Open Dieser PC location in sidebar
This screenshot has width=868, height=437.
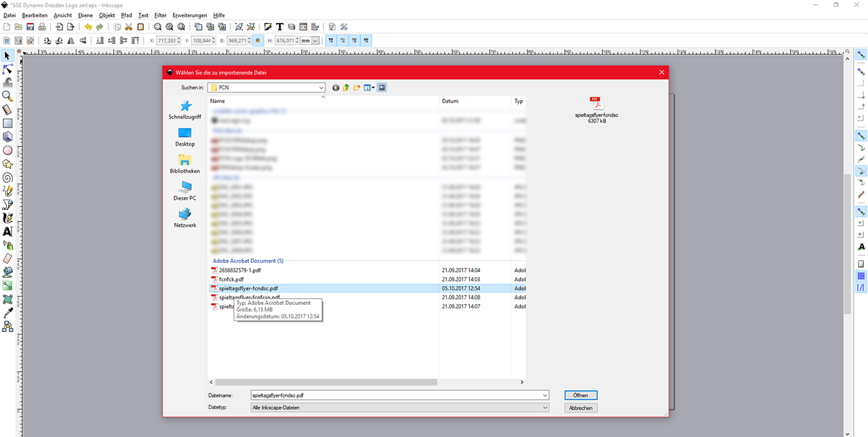(x=184, y=190)
